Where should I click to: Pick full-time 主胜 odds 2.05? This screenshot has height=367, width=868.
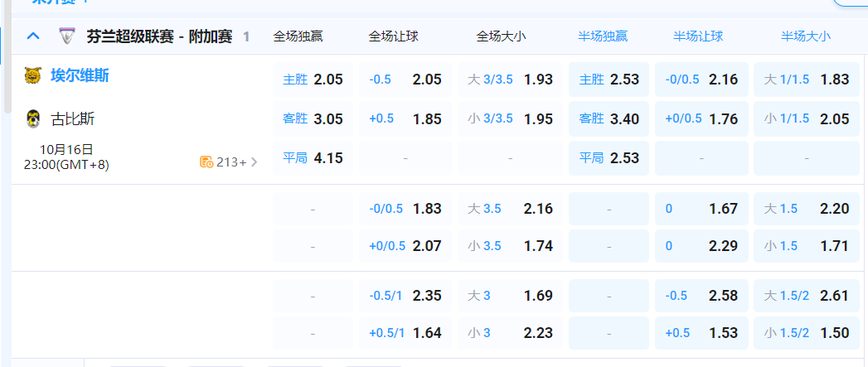pyautogui.click(x=313, y=80)
